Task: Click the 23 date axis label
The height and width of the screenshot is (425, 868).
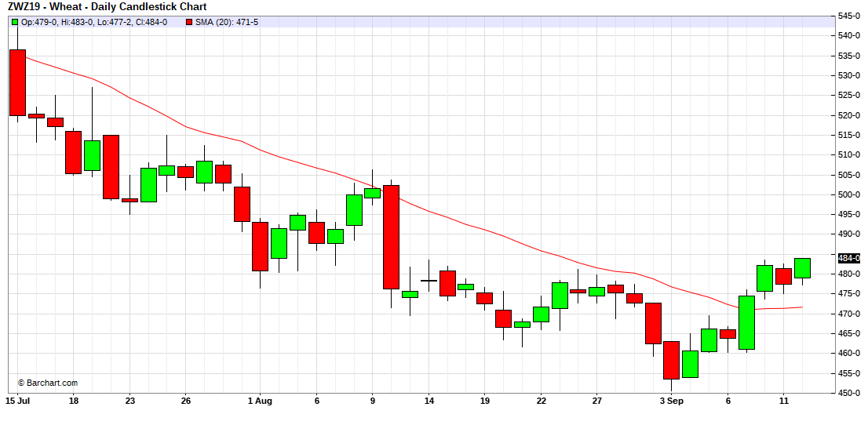Action: coord(129,401)
